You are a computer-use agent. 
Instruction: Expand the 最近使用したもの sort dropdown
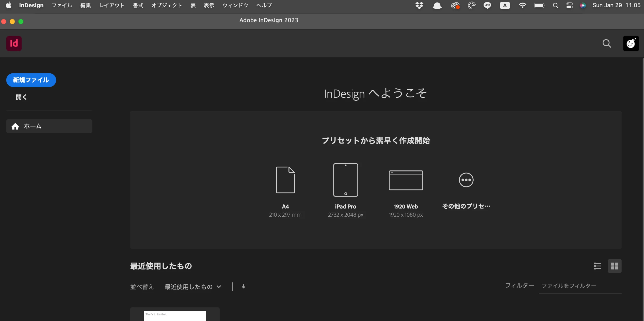tap(193, 287)
